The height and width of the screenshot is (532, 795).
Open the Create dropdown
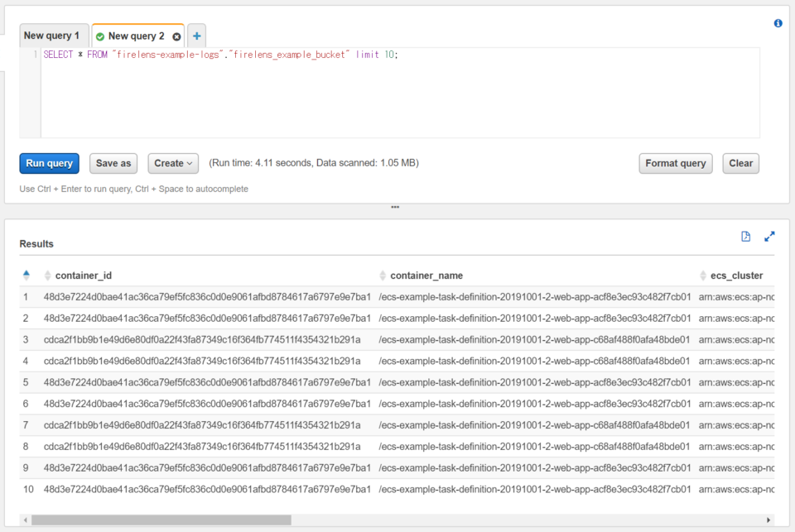[x=173, y=163]
